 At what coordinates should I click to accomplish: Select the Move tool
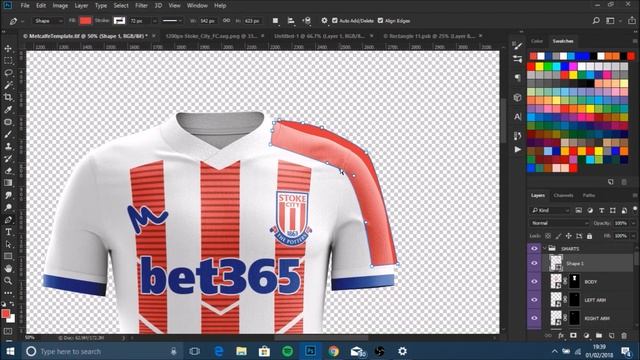(x=8, y=49)
